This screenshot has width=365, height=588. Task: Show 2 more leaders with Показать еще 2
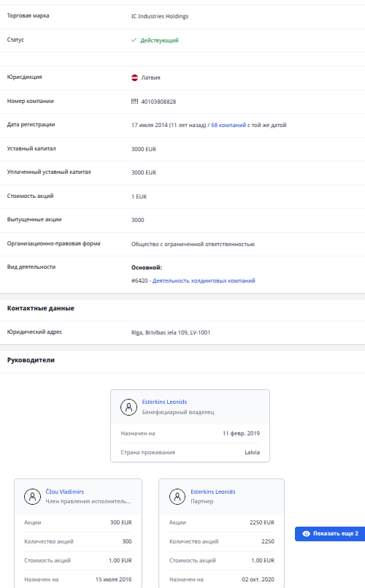click(x=330, y=534)
